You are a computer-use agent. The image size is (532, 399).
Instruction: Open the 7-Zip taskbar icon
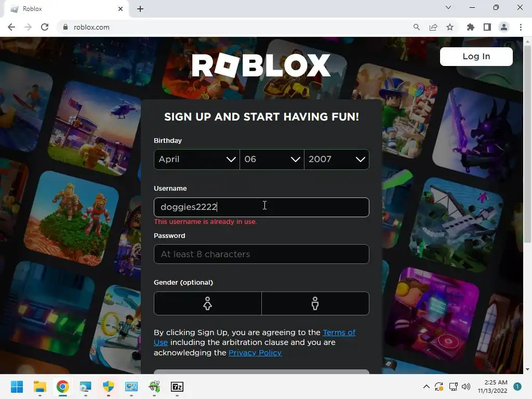(177, 387)
